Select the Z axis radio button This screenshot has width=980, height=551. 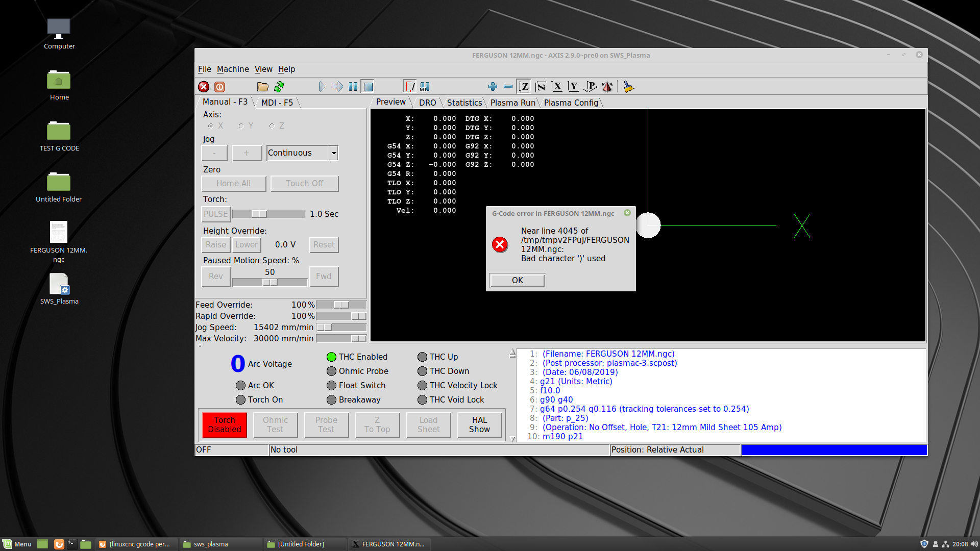272,126
